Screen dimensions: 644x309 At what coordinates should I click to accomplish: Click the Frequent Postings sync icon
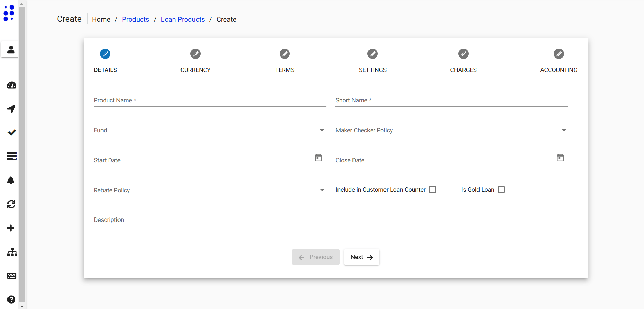click(x=12, y=204)
